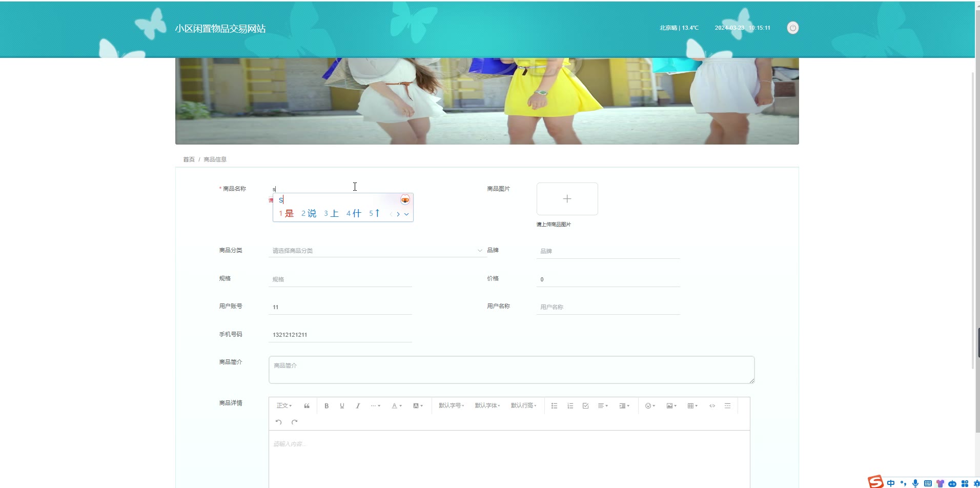
Task: Choose IME candidate 4 什
Action: tap(354, 214)
